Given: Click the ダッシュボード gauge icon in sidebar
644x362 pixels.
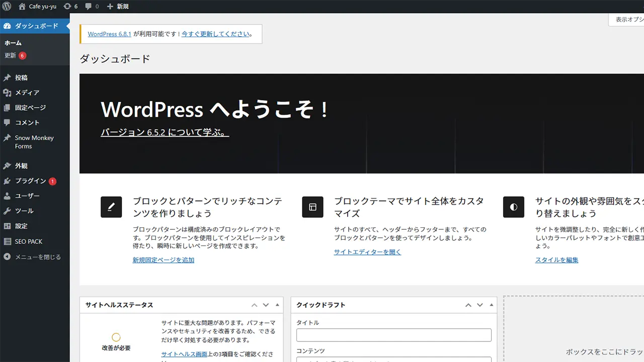Looking at the screenshot, I should (x=7, y=26).
